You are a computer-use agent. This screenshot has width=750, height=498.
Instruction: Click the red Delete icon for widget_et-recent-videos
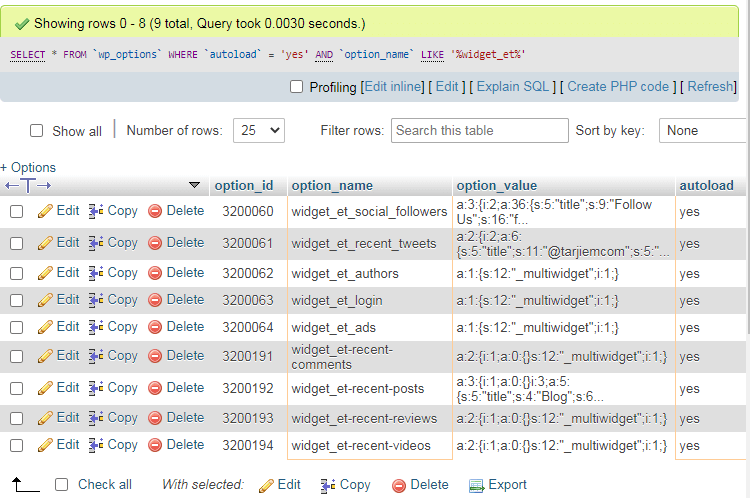(155, 445)
